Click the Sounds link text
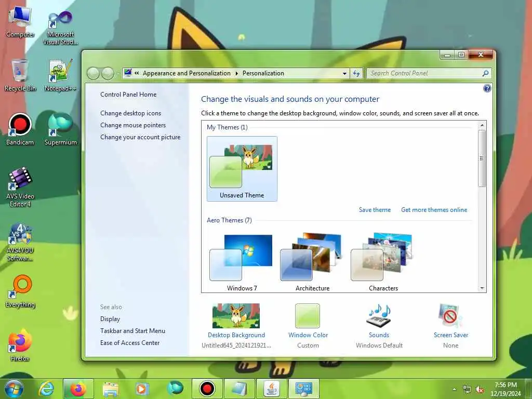The image size is (532, 399). pos(379,335)
